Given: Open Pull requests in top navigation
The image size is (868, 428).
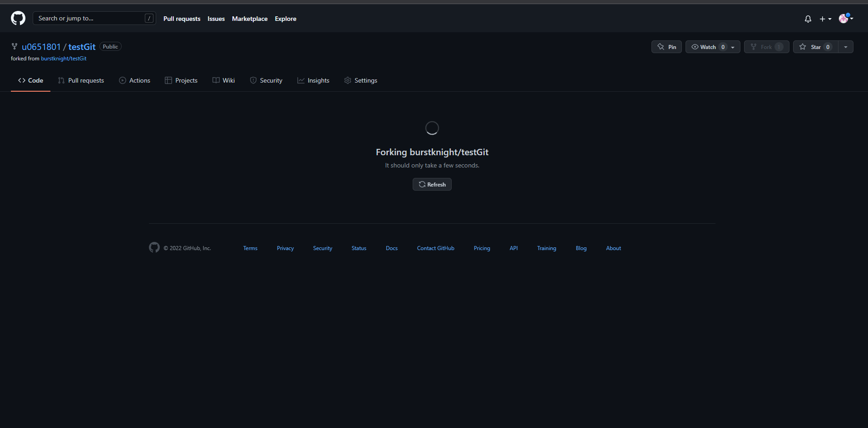Looking at the screenshot, I should [182, 19].
